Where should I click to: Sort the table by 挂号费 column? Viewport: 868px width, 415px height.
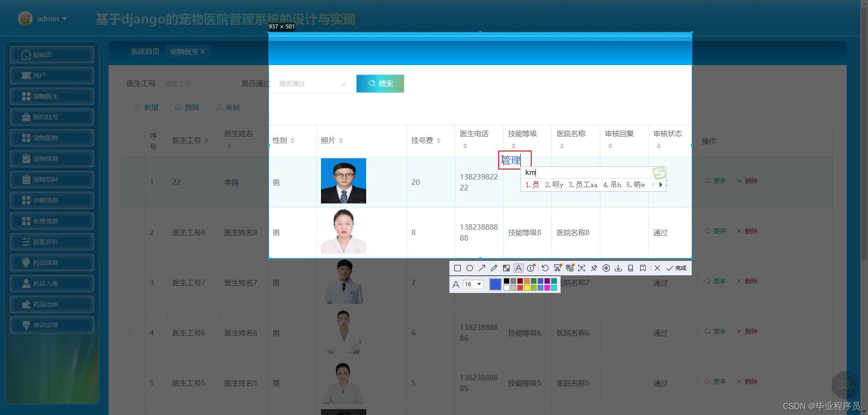439,141
